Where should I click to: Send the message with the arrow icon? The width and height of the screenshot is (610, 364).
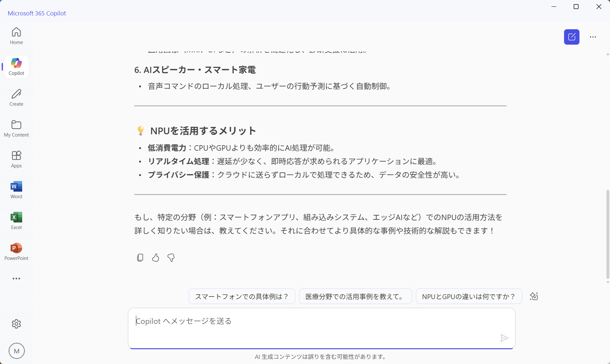(x=504, y=338)
